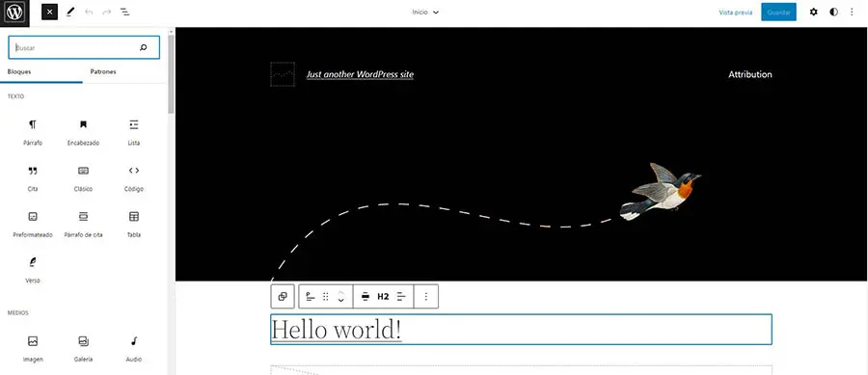This screenshot has width=868, height=375.
Task: Open the block alignment toolbar button
Action: pyautogui.click(x=365, y=297)
